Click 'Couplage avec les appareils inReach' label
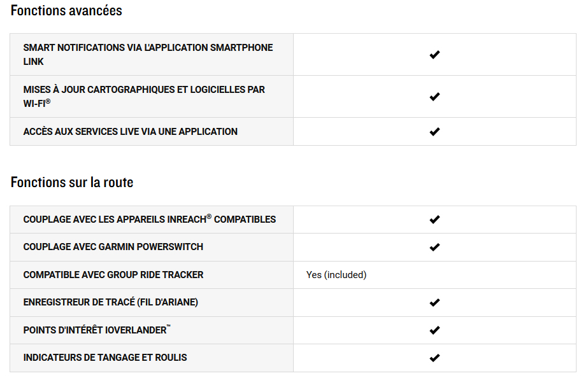Image resolution: width=588 pixels, height=385 pixels. pos(149,219)
